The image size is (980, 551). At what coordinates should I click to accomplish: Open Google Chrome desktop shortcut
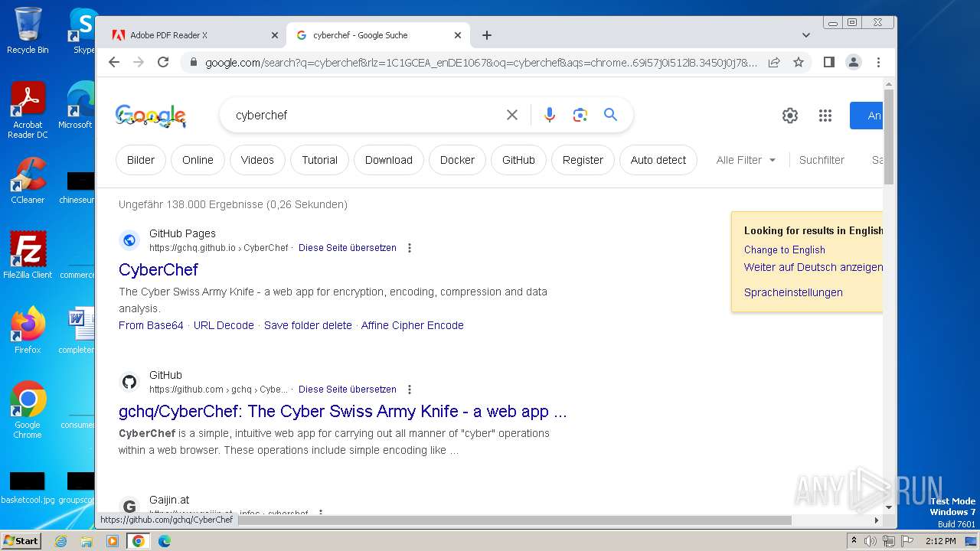[x=28, y=409]
